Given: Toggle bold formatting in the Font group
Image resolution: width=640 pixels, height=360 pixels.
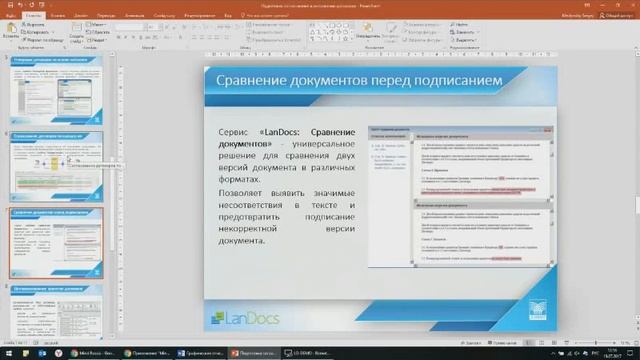Looking at the screenshot, I should (118, 37).
